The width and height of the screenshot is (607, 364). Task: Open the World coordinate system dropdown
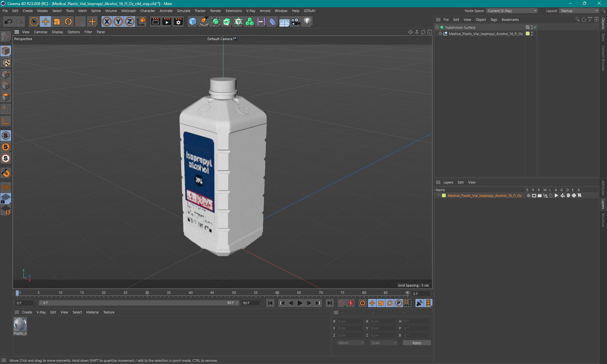coord(351,343)
